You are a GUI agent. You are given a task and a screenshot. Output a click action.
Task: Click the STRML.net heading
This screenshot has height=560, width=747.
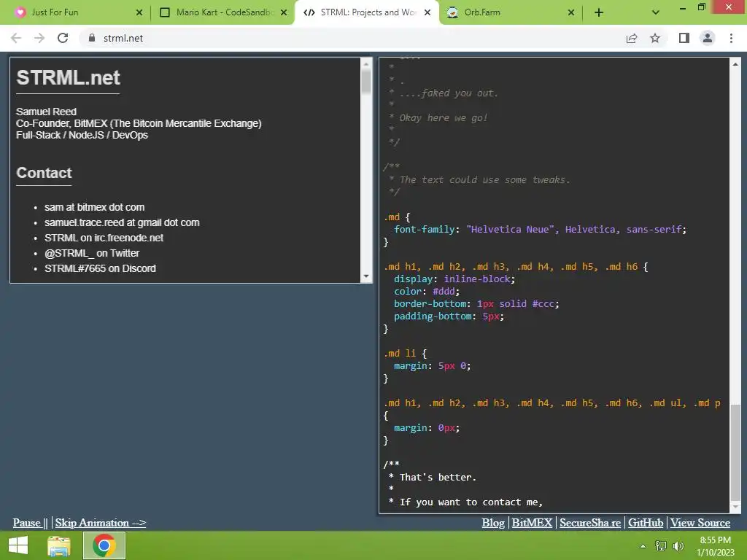coord(68,77)
